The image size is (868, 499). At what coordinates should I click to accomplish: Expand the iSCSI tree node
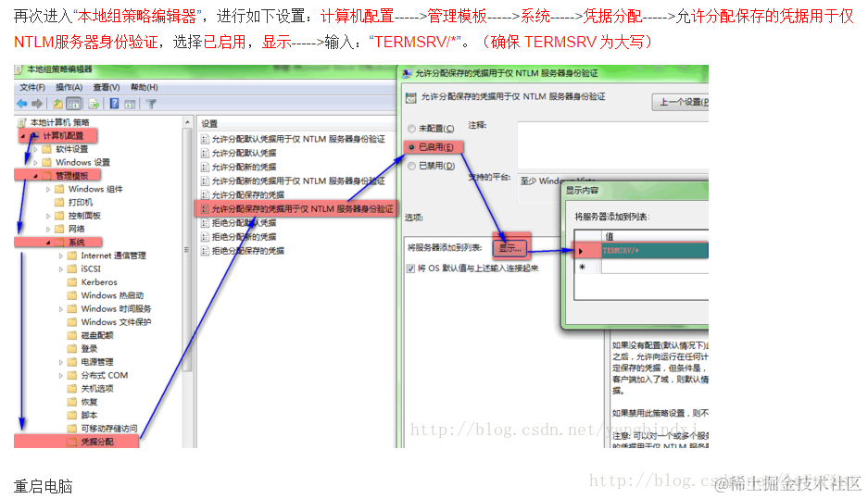tap(61, 268)
